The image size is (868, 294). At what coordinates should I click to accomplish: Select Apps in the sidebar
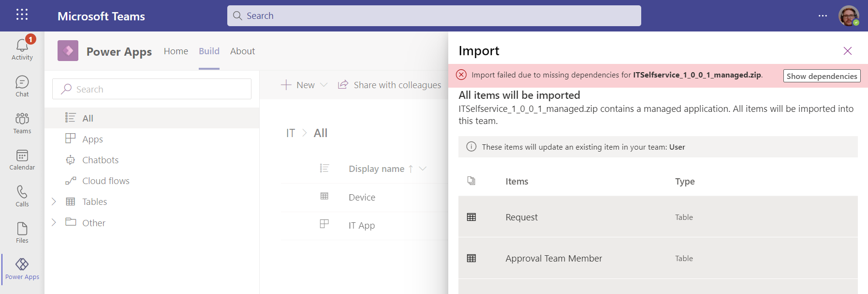152,139
